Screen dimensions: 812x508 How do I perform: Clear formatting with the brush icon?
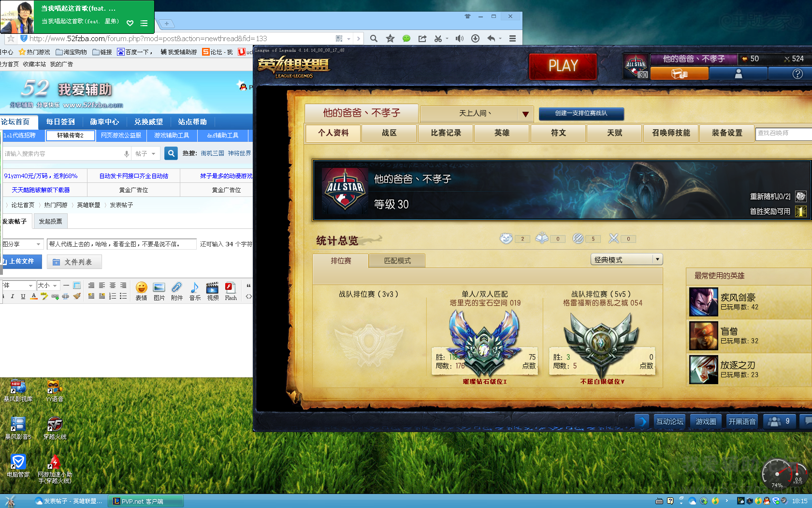click(x=77, y=296)
